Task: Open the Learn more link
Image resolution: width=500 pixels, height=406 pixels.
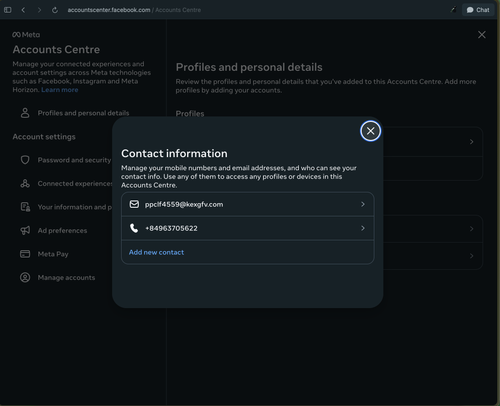Action: click(x=60, y=90)
